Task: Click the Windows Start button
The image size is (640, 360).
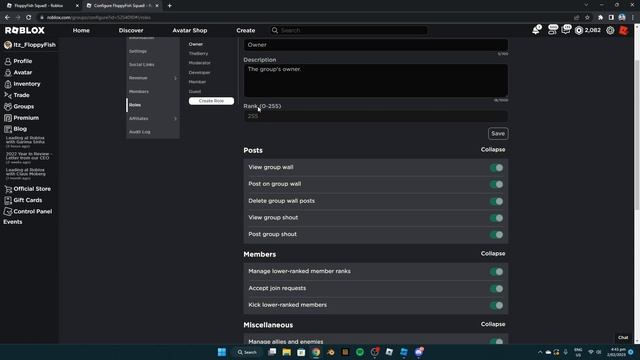Action: pos(222,352)
